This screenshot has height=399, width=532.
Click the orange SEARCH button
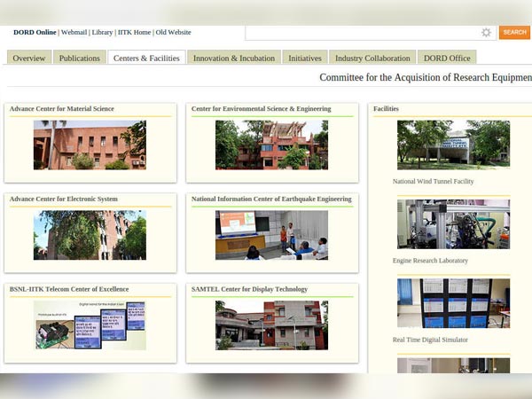coord(514,33)
